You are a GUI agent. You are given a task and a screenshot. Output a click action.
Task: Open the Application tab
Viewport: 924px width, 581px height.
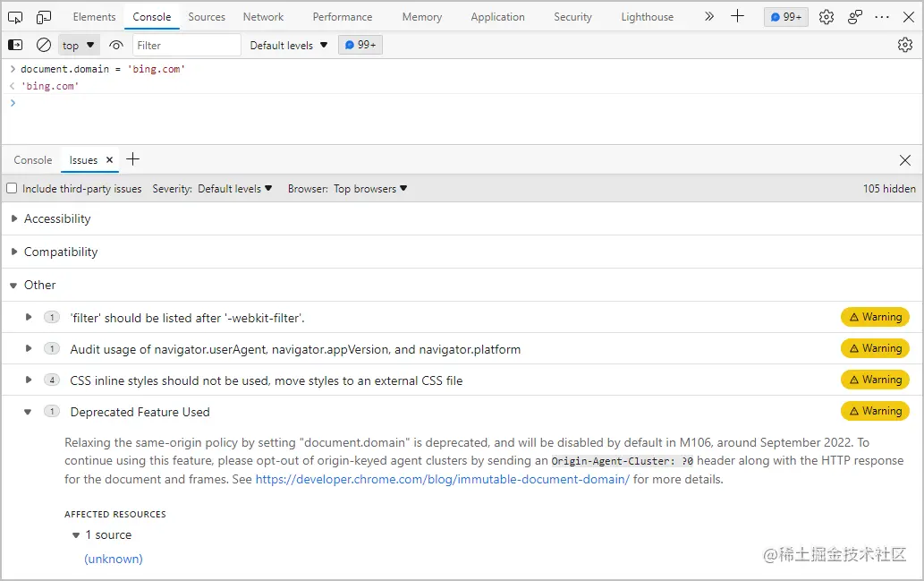pyautogui.click(x=498, y=17)
